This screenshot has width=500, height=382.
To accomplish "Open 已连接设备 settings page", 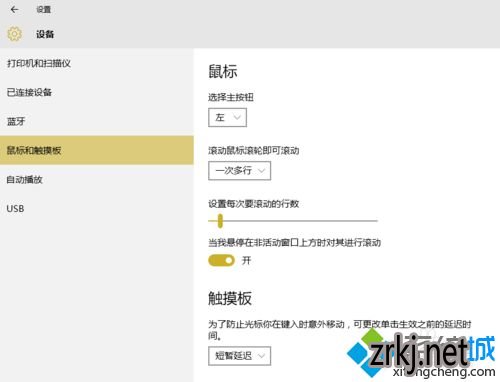I will click(x=97, y=92).
